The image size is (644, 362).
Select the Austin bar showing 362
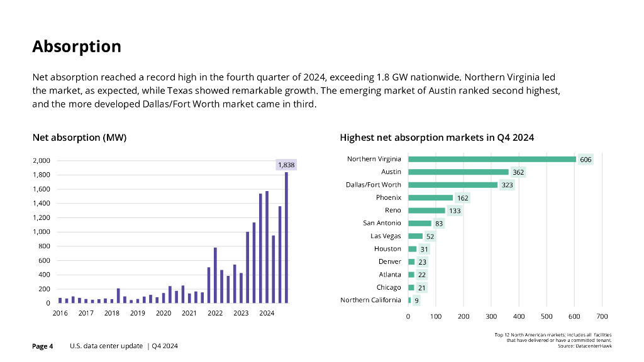click(458, 172)
